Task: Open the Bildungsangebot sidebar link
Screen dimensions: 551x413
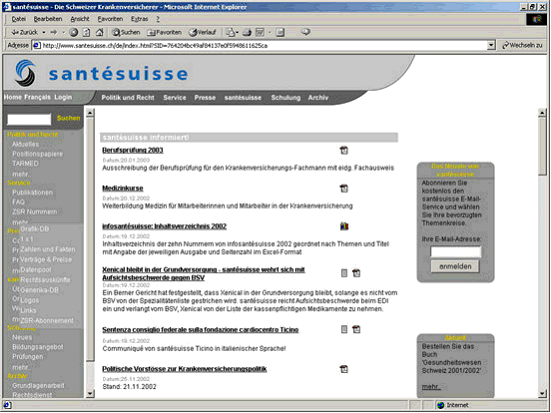Action: 38,347
